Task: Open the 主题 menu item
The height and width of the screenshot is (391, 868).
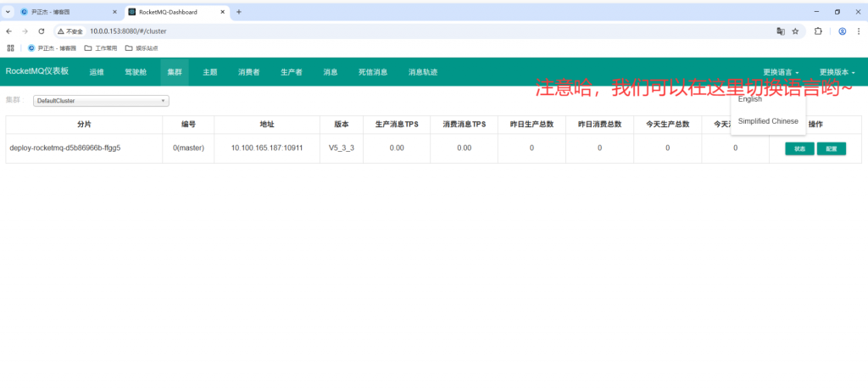Action: coord(210,72)
